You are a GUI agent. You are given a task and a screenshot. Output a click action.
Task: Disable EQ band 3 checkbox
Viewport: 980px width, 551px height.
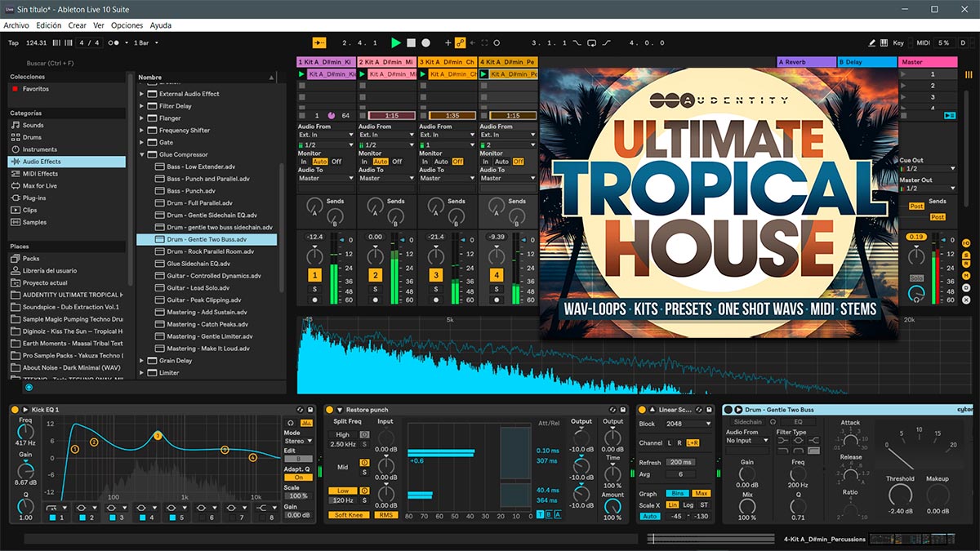point(112,518)
